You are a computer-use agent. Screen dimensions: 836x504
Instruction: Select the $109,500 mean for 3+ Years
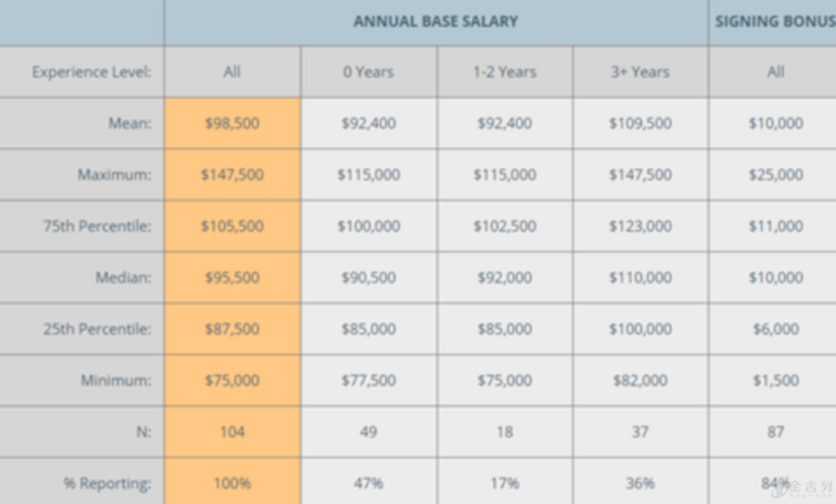(x=640, y=123)
